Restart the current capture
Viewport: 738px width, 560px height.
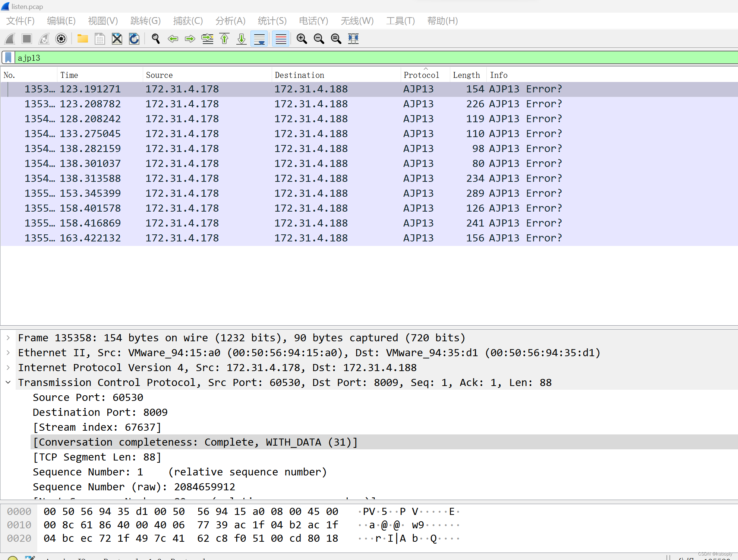point(44,39)
